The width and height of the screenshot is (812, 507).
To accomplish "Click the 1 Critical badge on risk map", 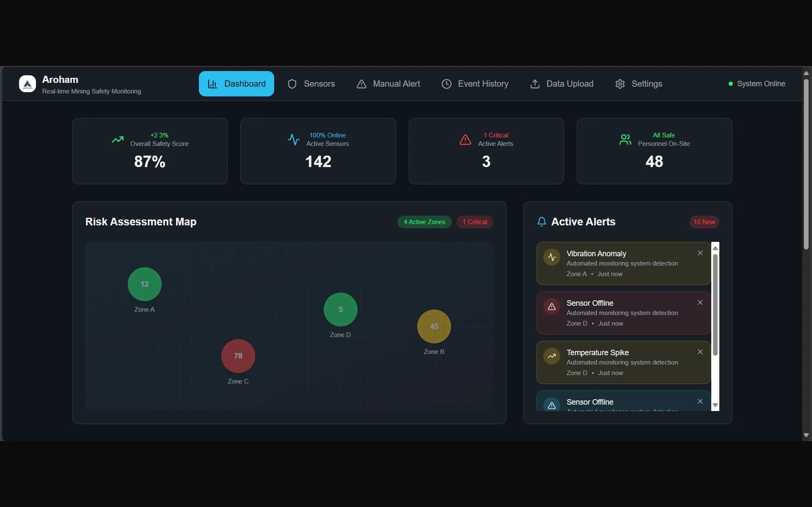I will (x=475, y=222).
